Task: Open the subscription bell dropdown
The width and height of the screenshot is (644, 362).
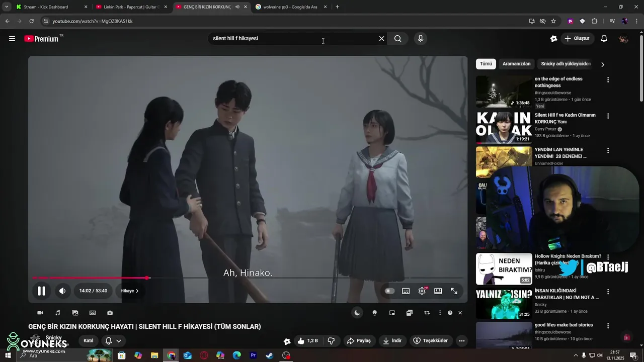Action: click(113, 341)
